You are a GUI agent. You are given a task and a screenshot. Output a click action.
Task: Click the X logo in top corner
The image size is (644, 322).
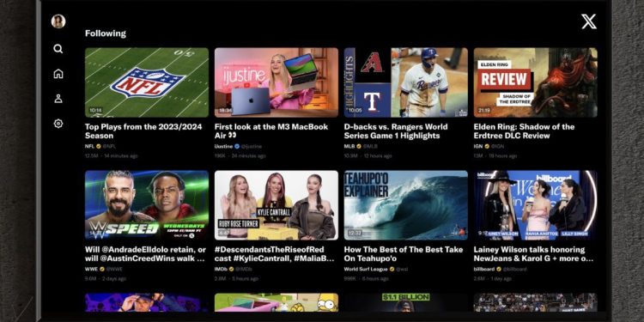(589, 21)
